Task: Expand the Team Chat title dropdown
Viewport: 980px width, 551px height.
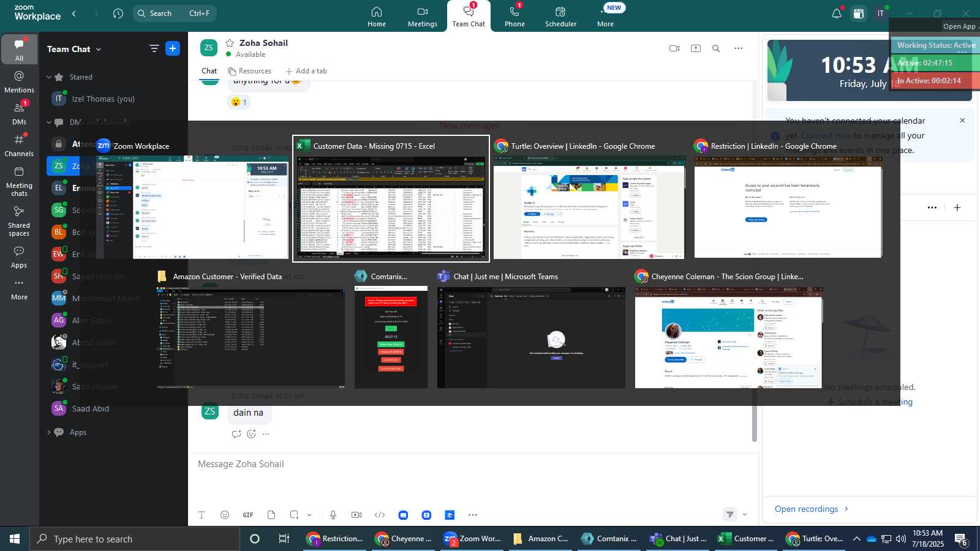Action: [x=99, y=49]
